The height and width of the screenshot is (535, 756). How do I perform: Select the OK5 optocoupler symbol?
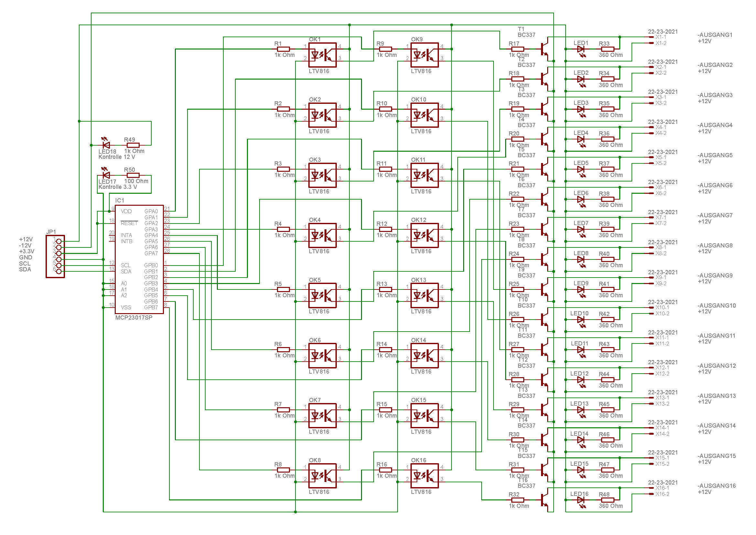[x=322, y=296]
